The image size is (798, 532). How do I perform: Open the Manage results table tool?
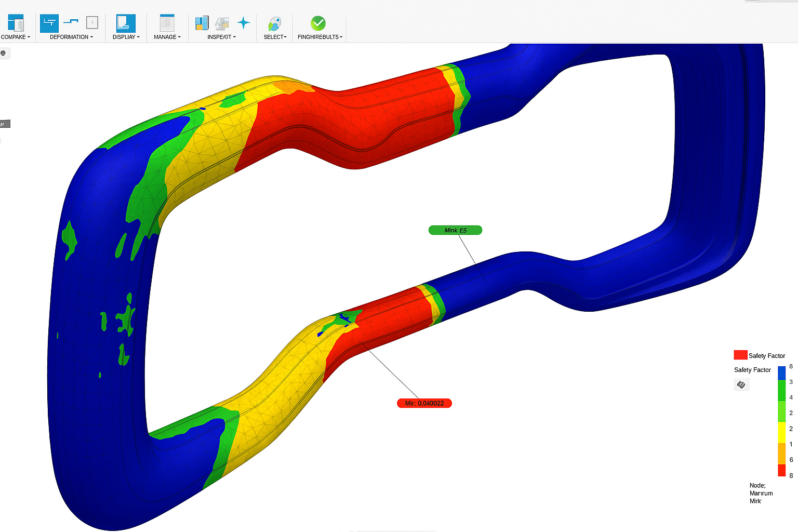click(166, 23)
